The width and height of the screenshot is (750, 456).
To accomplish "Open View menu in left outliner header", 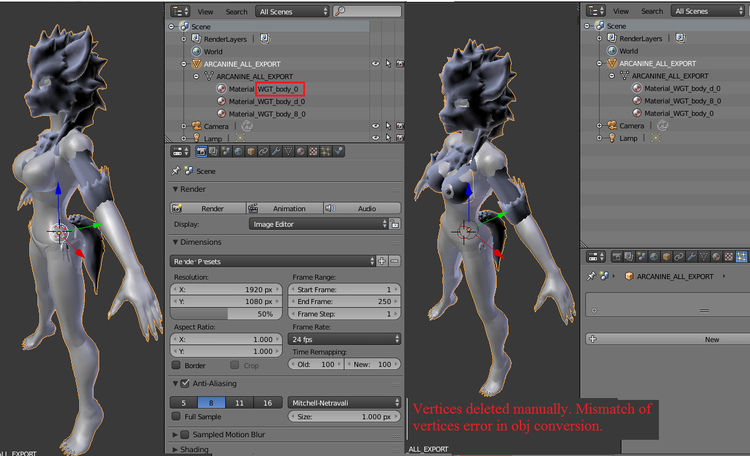I will (205, 11).
